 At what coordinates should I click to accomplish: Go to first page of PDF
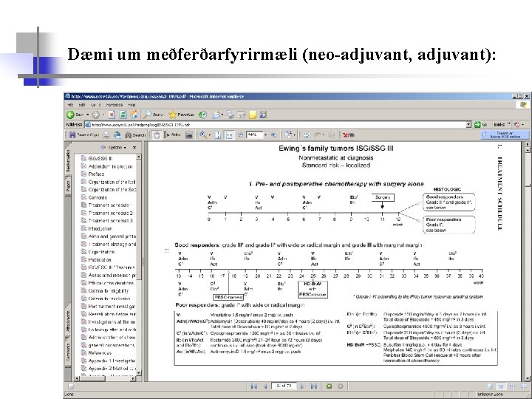(253, 386)
